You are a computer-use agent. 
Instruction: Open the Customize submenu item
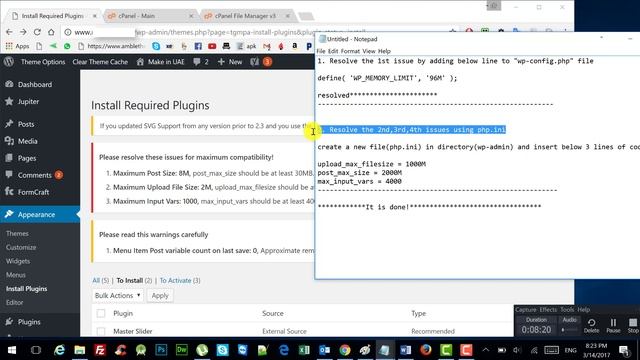click(x=21, y=247)
